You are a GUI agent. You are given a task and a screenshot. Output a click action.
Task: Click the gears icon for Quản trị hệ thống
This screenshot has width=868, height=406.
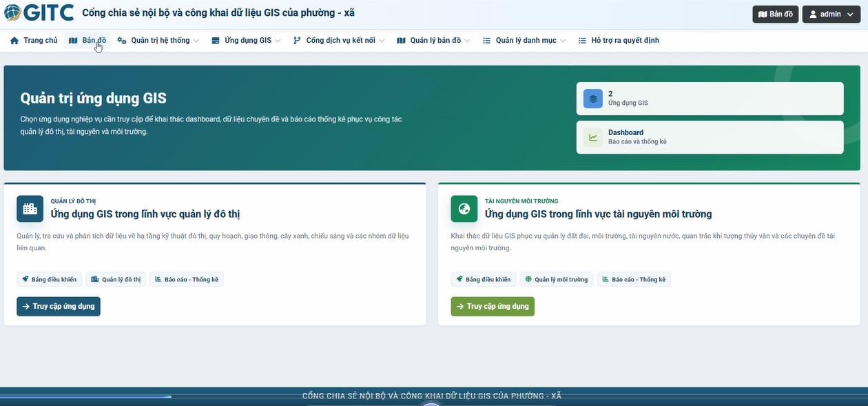[122, 41]
